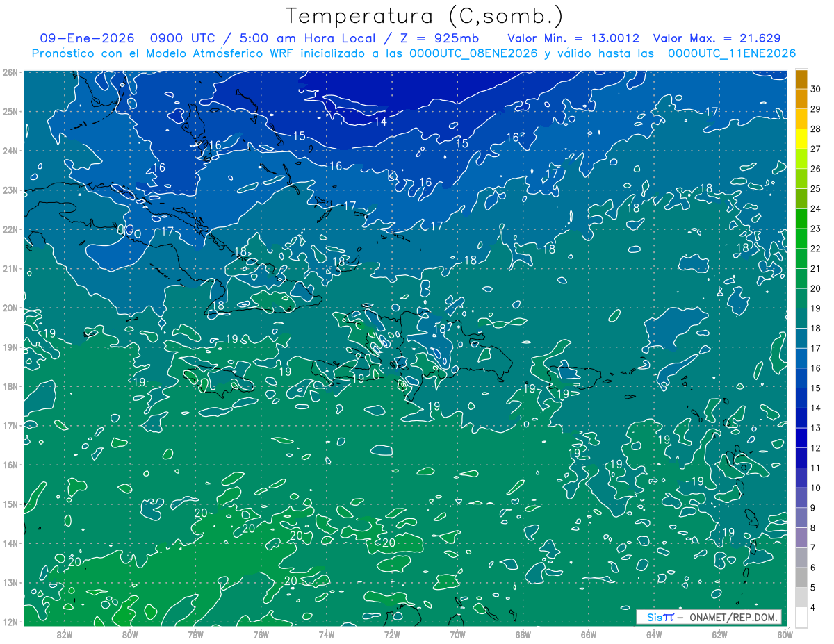Select the forecast date "09-Ene-2026"

tap(87, 38)
